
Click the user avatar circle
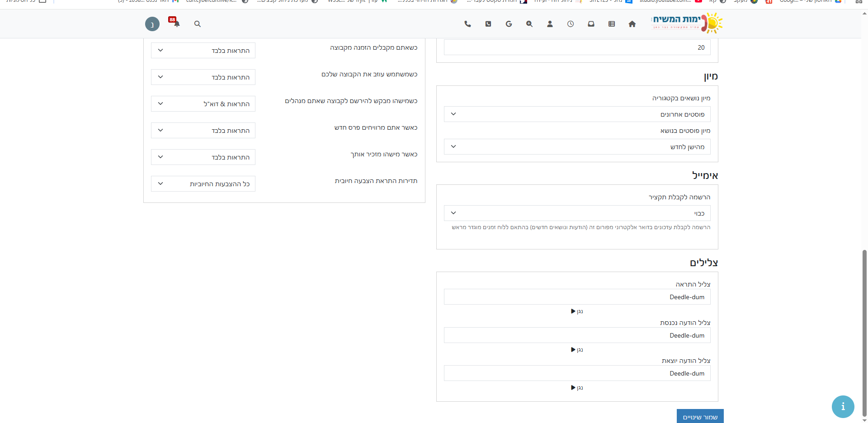click(152, 24)
